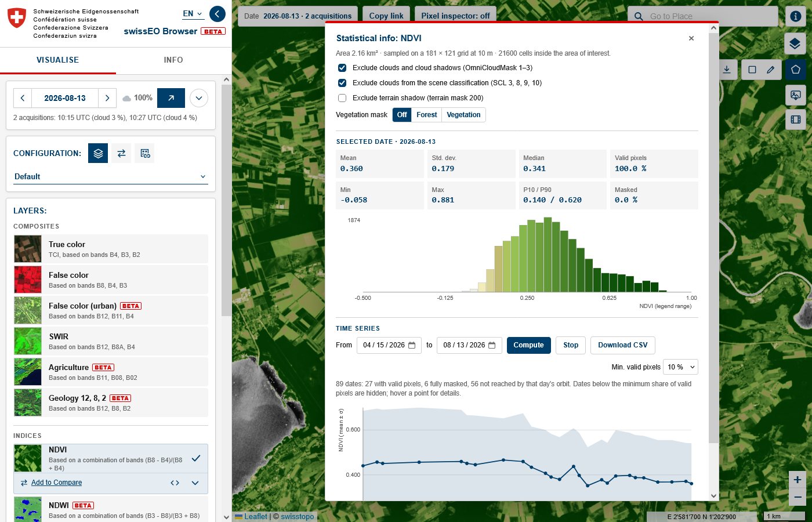The image size is (812, 522).
Task: Click the statistics dialog vertical scrollbar
Action: 713,238
